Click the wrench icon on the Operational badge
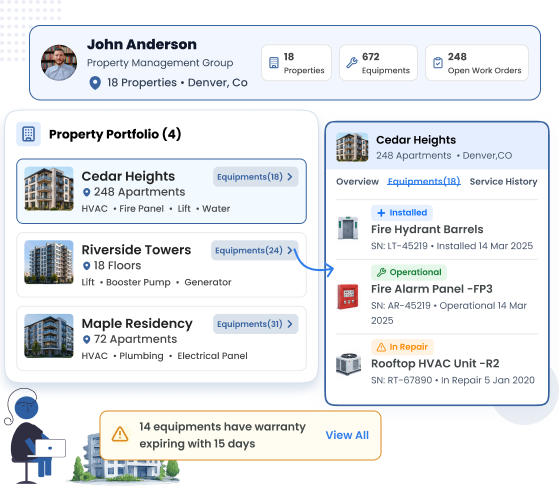Image resolution: width=559 pixels, height=489 pixels. click(381, 273)
